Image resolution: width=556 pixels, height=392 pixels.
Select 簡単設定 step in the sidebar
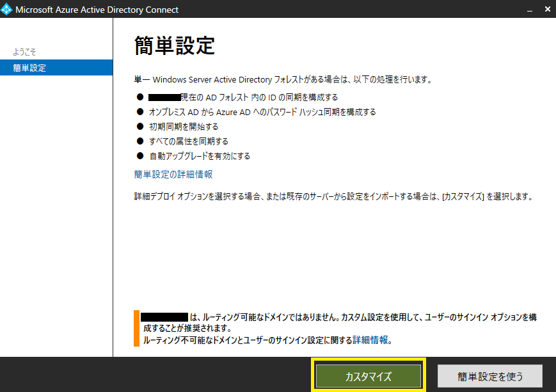[56, 68]
